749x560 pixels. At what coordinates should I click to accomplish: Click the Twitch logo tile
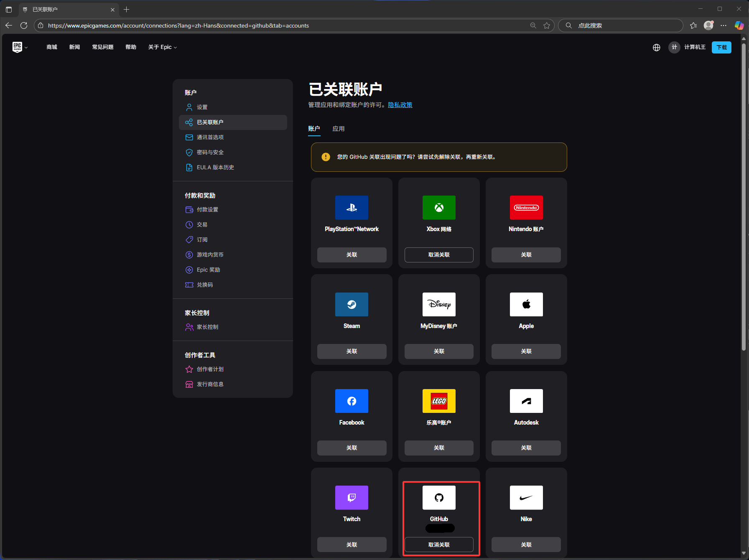pos(352,497)
